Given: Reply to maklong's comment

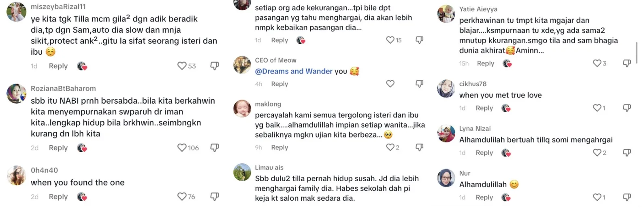Looking at the screenshot, I should click(279, 147).
